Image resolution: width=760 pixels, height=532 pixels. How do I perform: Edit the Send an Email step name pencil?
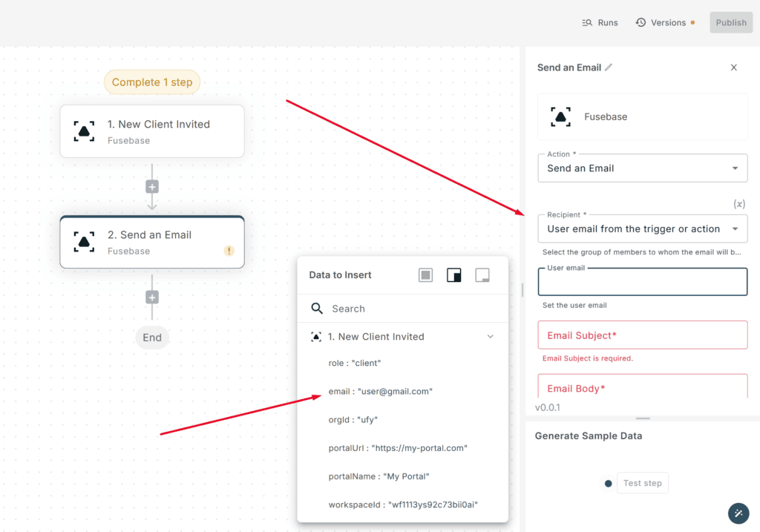609,68
